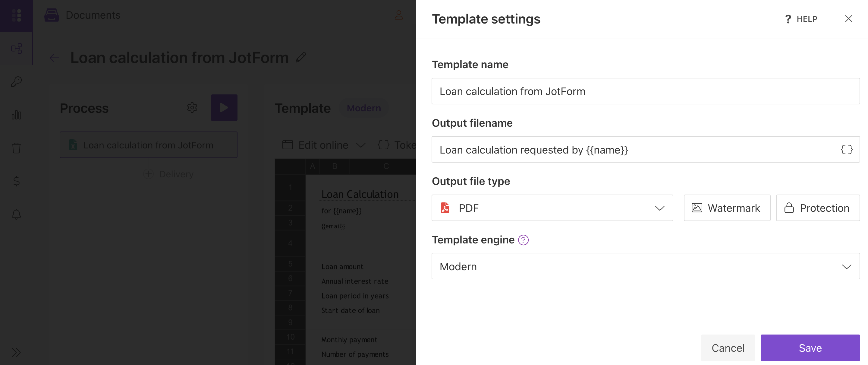Select column B header in spreadsheet

(x=335, y=166)
